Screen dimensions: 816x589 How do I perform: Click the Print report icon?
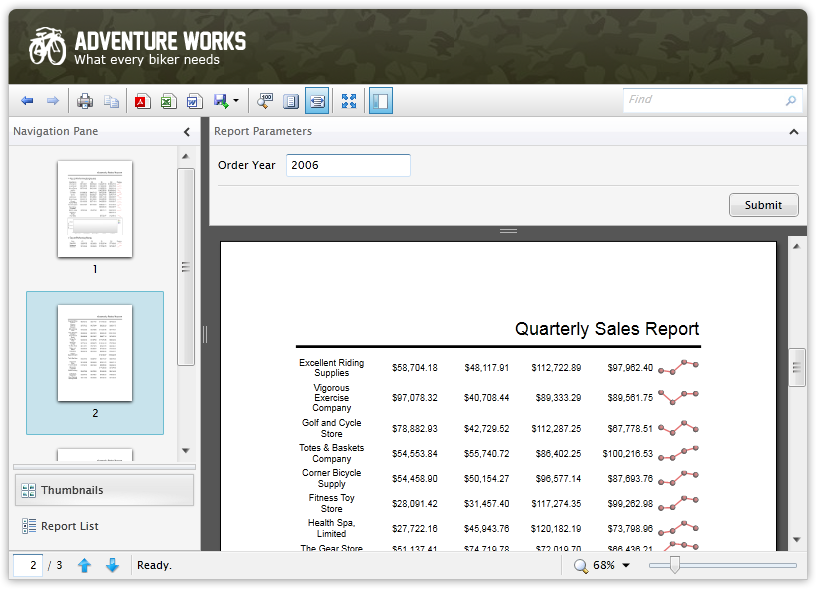coord(85,101)
